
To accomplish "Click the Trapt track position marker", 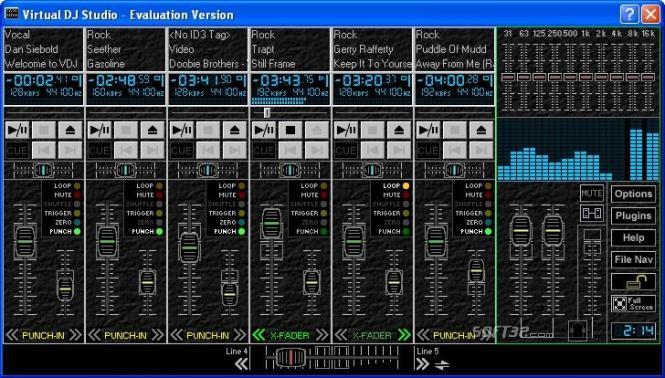I will coord(267,112).
